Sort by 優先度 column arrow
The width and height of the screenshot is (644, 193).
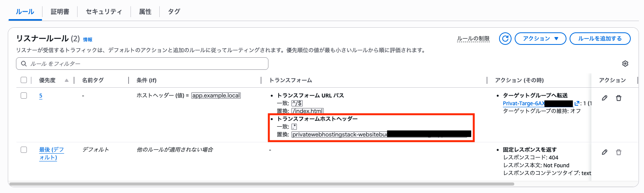click(67, 80)
